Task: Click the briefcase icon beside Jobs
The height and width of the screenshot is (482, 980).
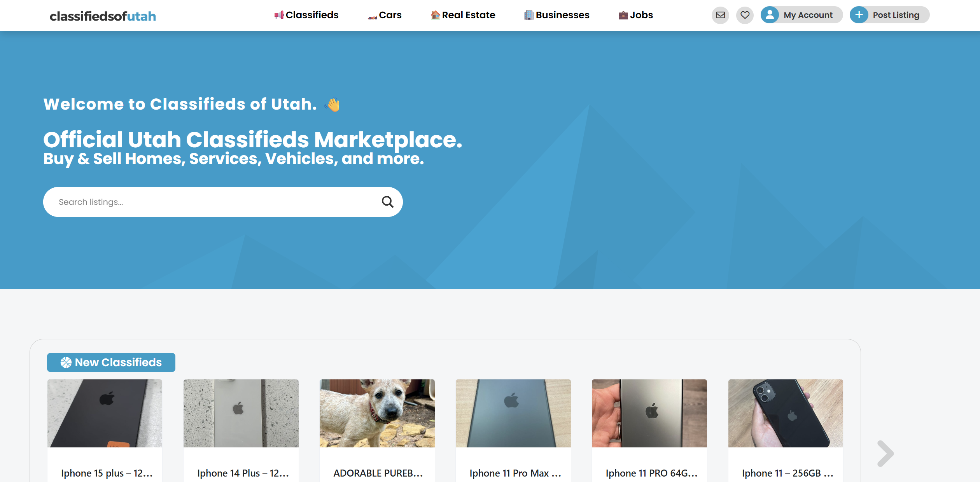Action: [623, 16]
